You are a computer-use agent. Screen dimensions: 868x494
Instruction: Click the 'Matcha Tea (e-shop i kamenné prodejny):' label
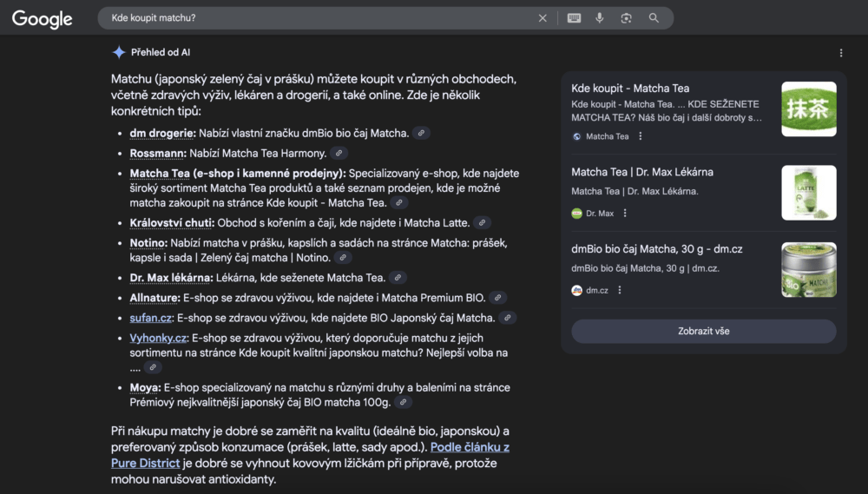(x=238, y=174)
